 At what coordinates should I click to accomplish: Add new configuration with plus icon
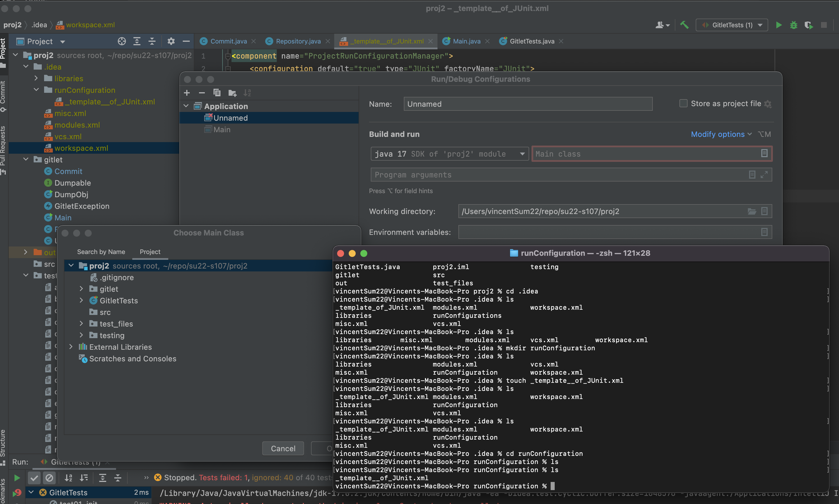pos(187,93)
